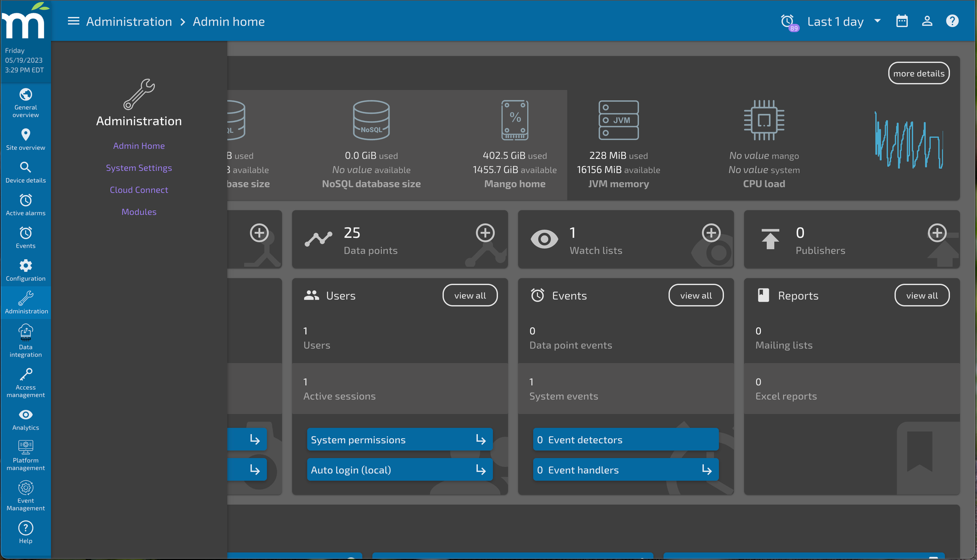Open the General overview sidebar icon
977x560 pixels.
click(x=26, y=103)
